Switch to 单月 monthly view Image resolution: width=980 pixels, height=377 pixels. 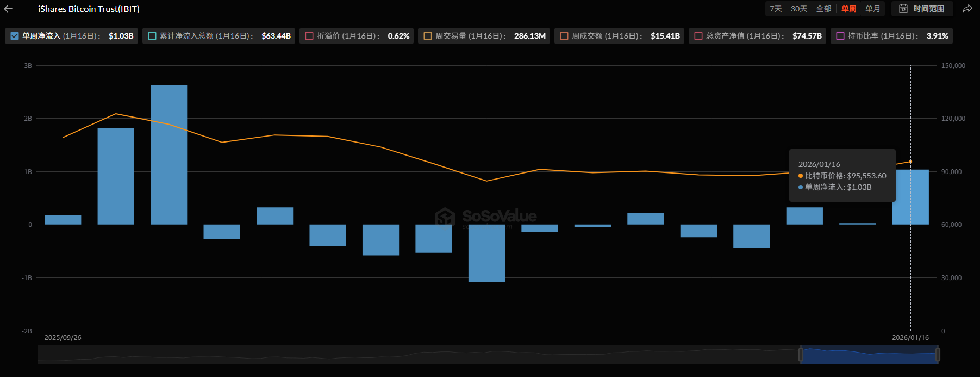872,9
